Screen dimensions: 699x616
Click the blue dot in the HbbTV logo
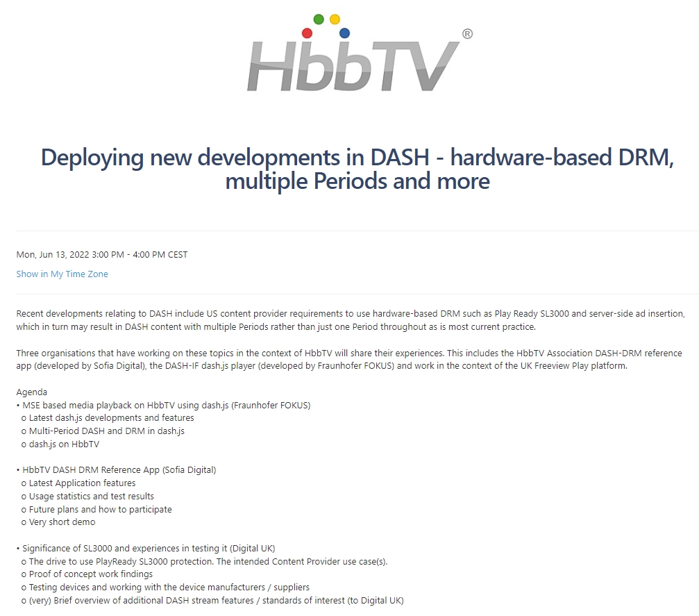[344, 32]
